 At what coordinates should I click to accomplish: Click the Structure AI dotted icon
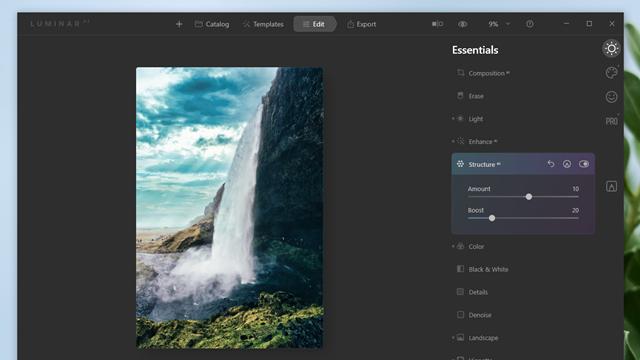pos(460,164)
